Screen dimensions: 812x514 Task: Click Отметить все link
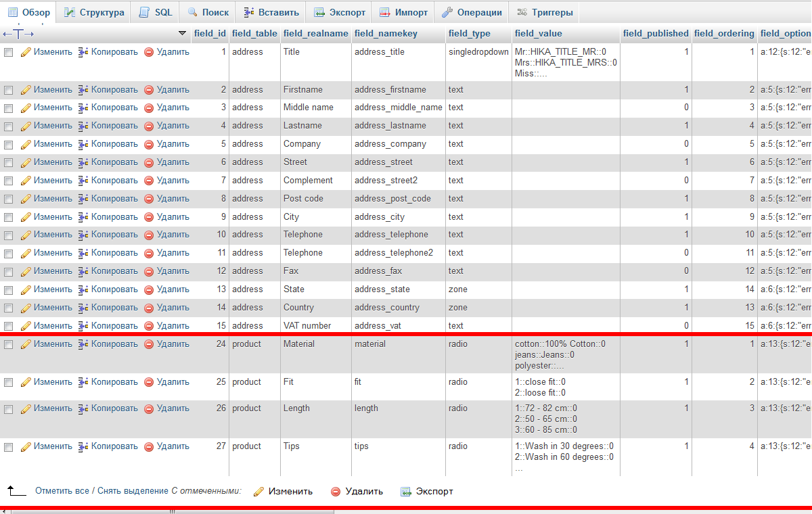point(61,491)
